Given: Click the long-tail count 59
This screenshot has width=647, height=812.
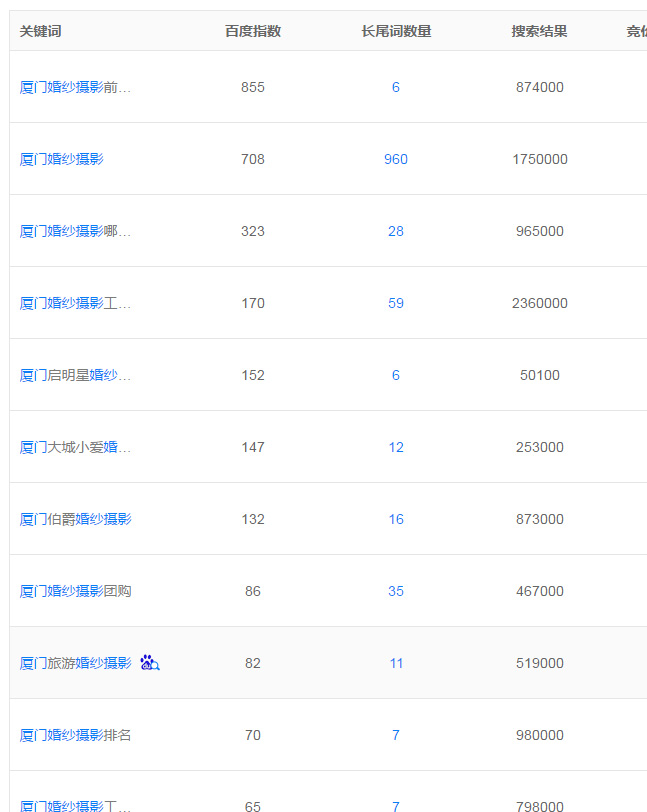Looking at the screenshot, I should (396, 303).
